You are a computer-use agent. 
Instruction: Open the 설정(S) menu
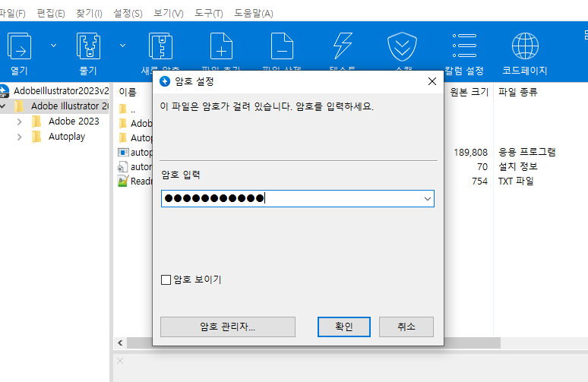click(128, 14)
